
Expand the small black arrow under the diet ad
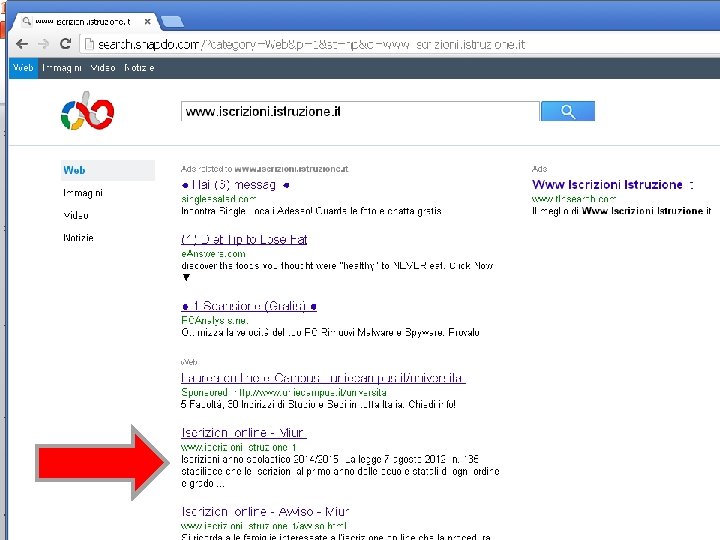pos(186,277)
